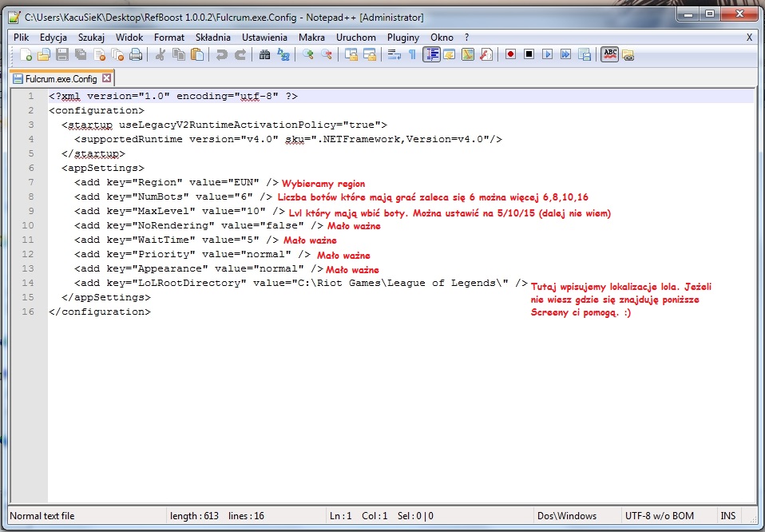
Task: Open the Okno menu
Action: tap(442, 37)
